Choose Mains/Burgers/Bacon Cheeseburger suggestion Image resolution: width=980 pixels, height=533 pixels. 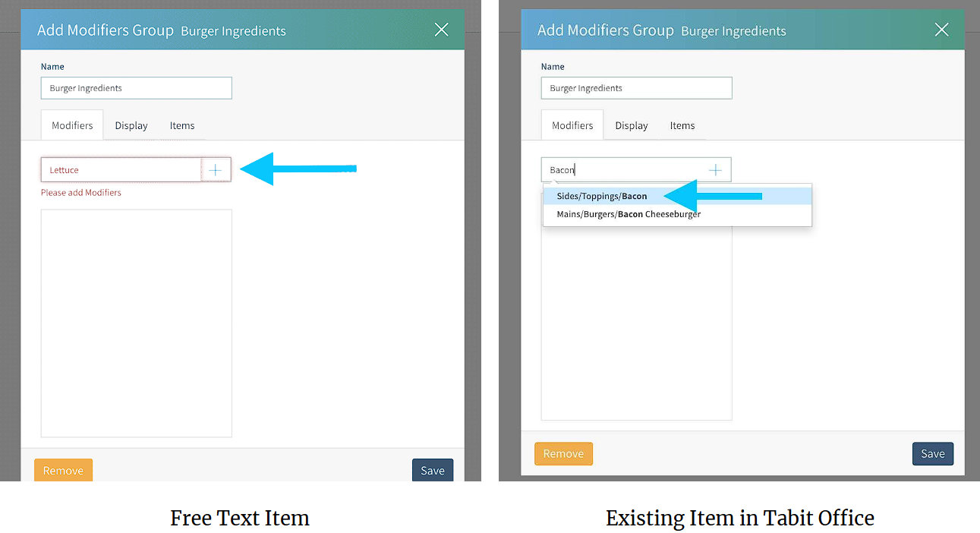[x=629, y=215]
